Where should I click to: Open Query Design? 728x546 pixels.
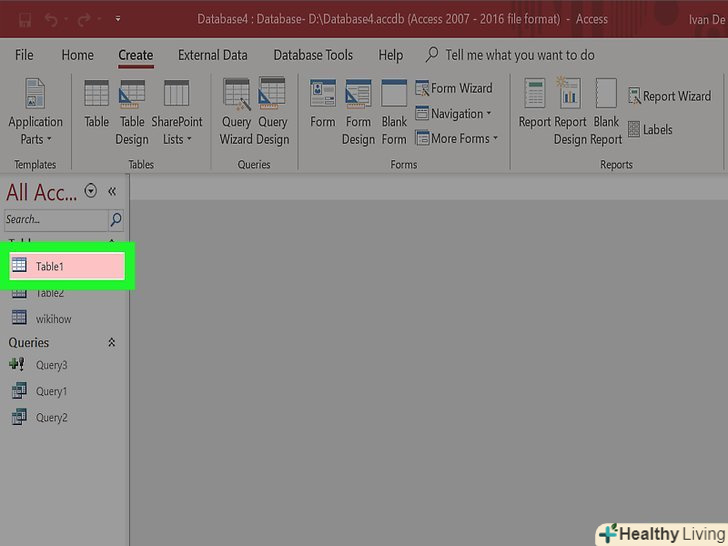click(x=273, y=112)
